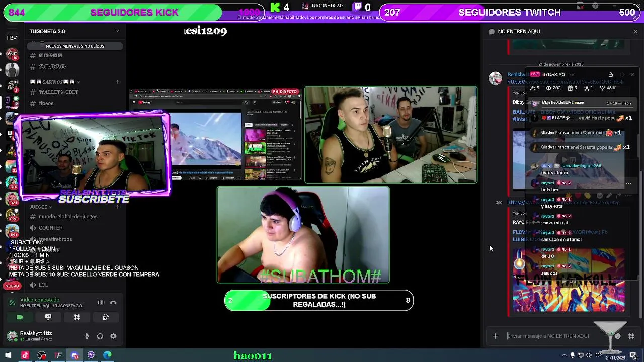Open Discord taskbar icon
The width and height of the screenshot is (644, 362).
[74, 355]
